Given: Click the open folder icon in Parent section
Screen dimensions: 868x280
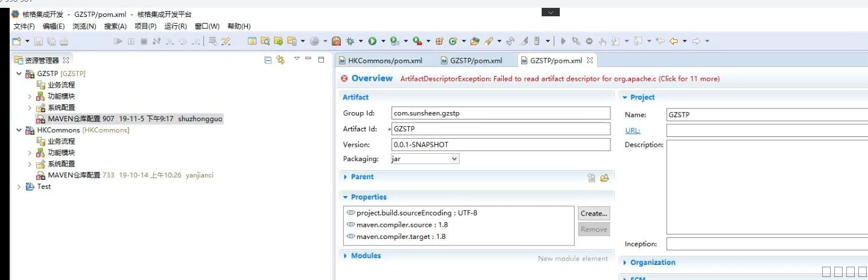Looking at the screenshot, I should pos(604,177).
